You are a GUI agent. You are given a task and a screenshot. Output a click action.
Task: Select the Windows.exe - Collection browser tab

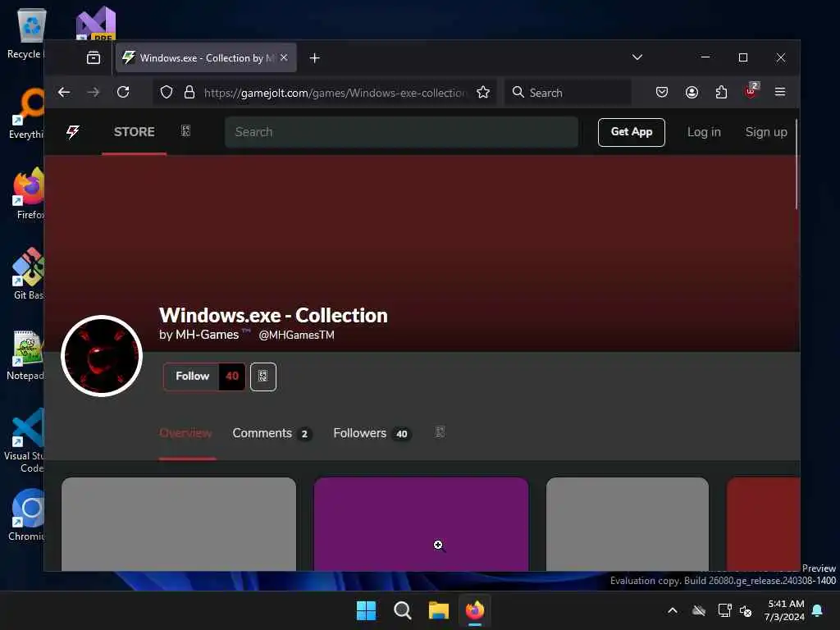[x=206, y=58]
